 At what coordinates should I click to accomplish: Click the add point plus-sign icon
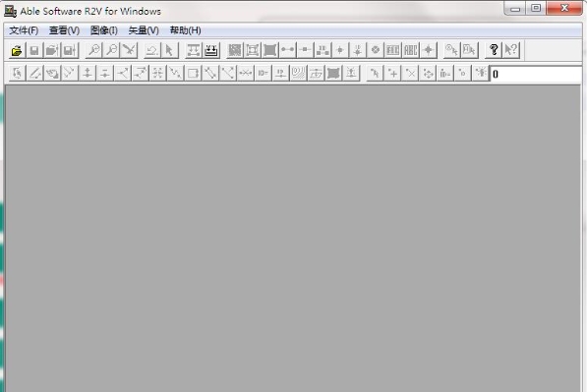click(392, 74)
